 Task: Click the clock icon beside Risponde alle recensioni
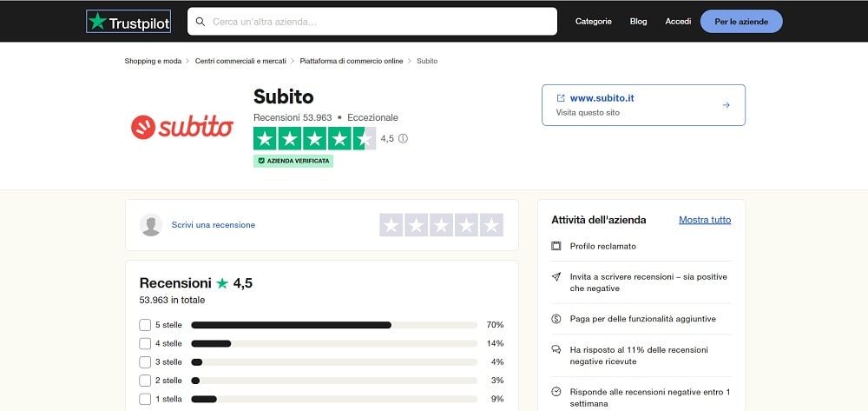point(556,392)
